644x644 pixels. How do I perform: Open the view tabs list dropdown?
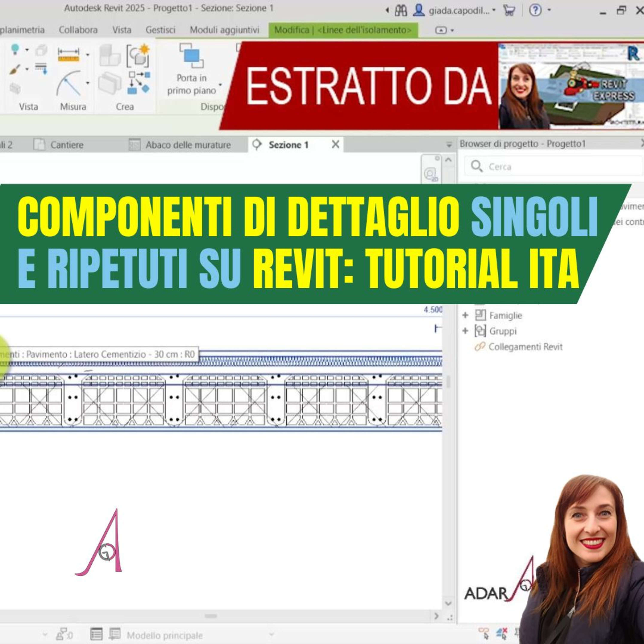[x=449, y=145]
